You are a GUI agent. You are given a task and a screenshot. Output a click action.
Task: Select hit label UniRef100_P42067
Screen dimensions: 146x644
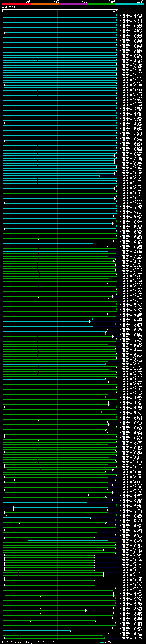131,30
